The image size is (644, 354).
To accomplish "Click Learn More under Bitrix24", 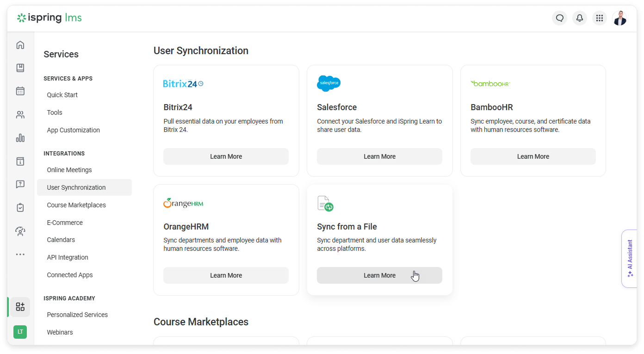I will pyautogui.click(x=226, y=156).
